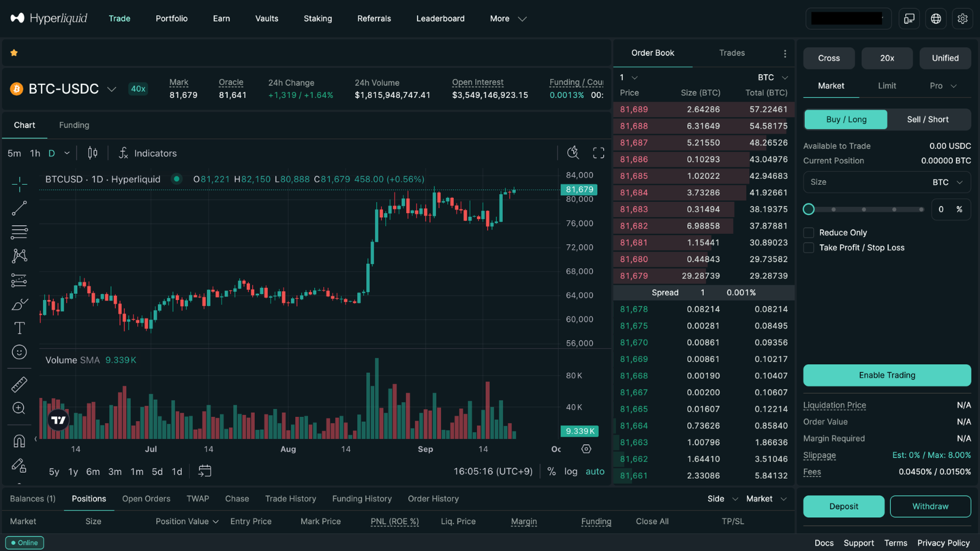Open the candle chart type selector
Image resolution: width=980 pixels, height=551 pixels.
(x=92, y=153)
